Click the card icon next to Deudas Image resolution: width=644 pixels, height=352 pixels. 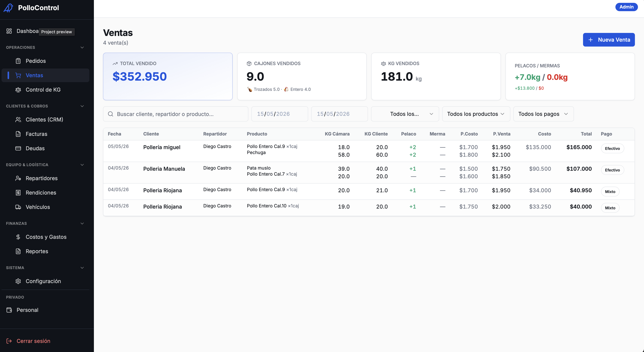tap(18, 149)
